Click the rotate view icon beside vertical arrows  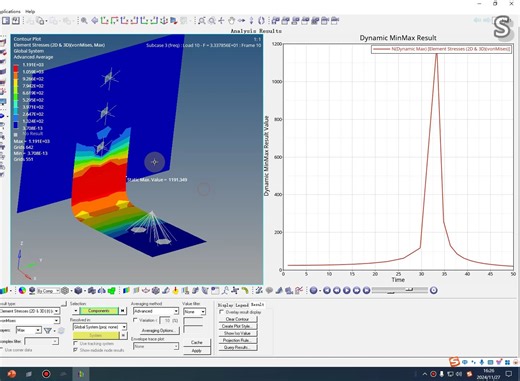(261, 21)
